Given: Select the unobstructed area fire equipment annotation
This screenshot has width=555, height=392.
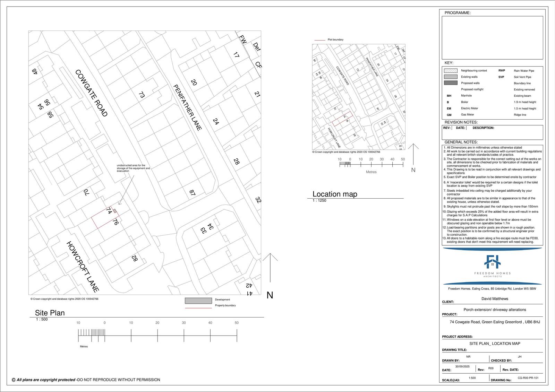Looking at the screenshot, I should click(133, 168).
